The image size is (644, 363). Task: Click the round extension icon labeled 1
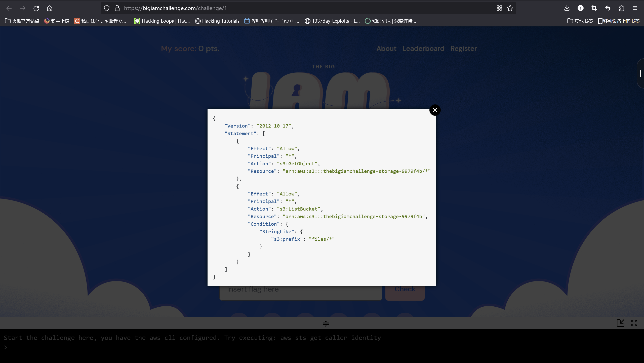[581, 8]
